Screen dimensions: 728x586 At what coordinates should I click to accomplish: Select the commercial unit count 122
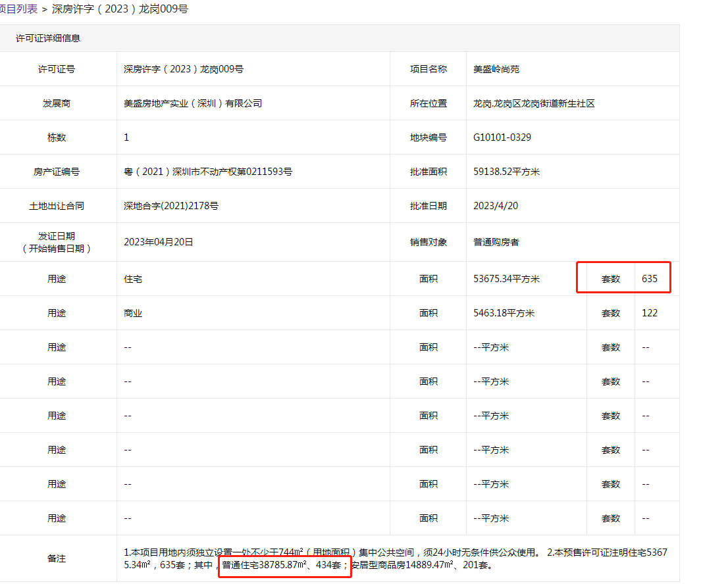[x=650, y=313]
